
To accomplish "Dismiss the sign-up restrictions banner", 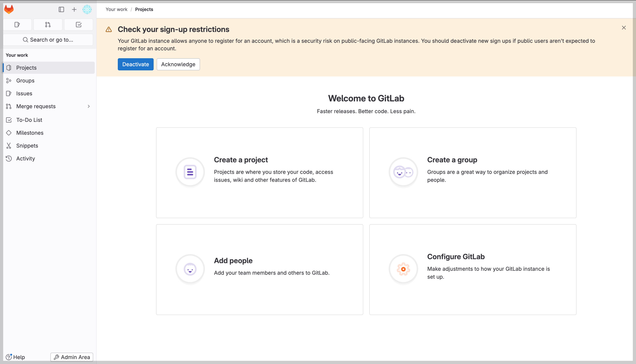I will click(x=623, y=28).
